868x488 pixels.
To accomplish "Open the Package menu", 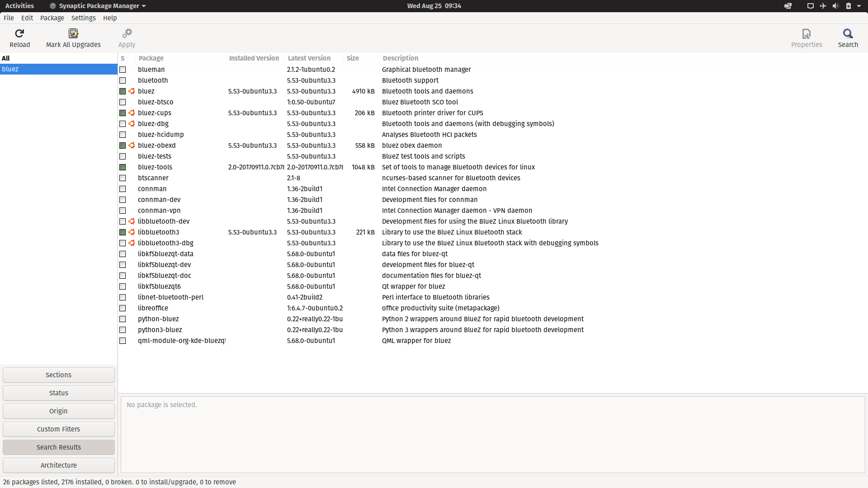I will 52,18.
